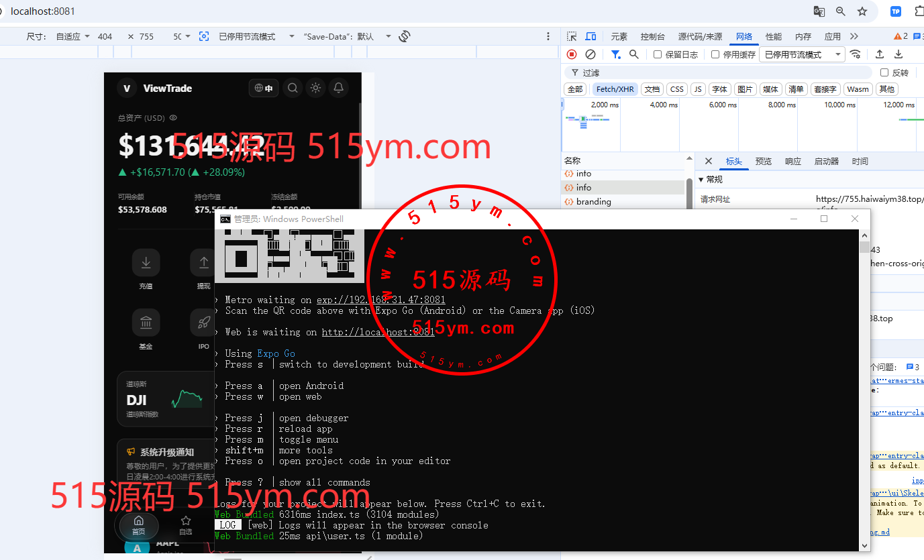
Task: Click the 过滤 filter input field
Action: click(x=718, y=72)
